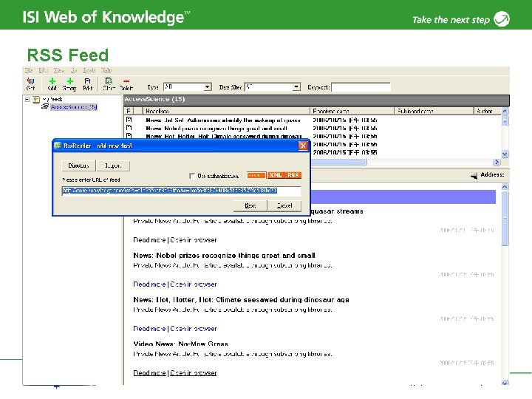The height and width of the screenshot is (399, 532).
Task: Click the green Add feed icon
Action: [x=52, y=83]
